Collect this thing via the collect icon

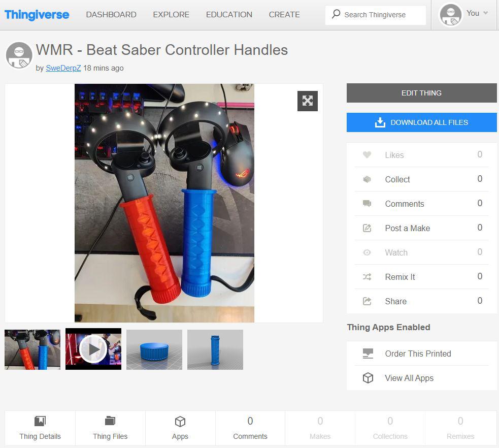[367, 179]
